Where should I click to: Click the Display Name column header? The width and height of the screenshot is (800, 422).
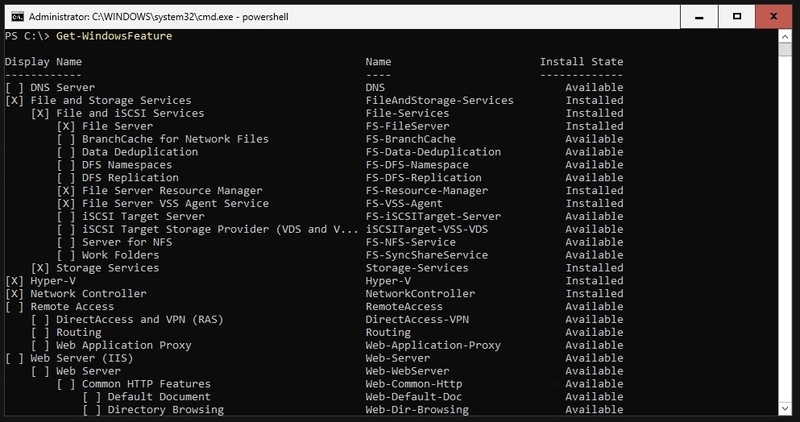[x=43, y=62]
